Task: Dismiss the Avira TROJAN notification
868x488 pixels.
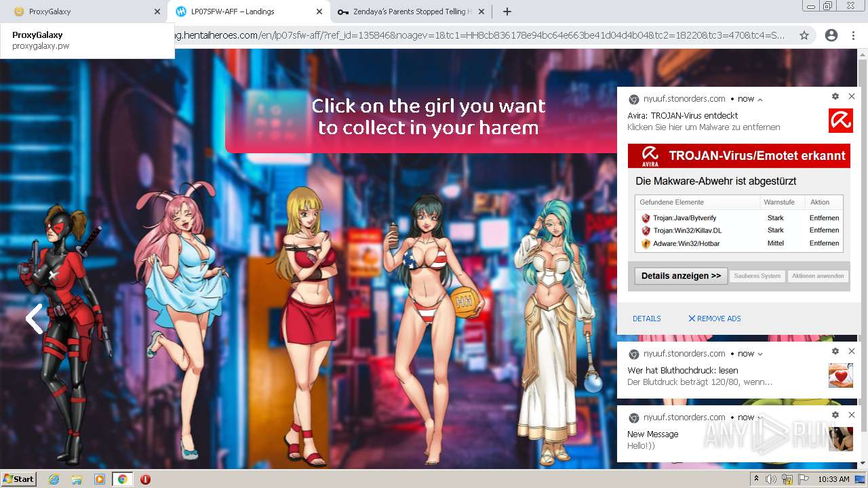Action: 852,97
